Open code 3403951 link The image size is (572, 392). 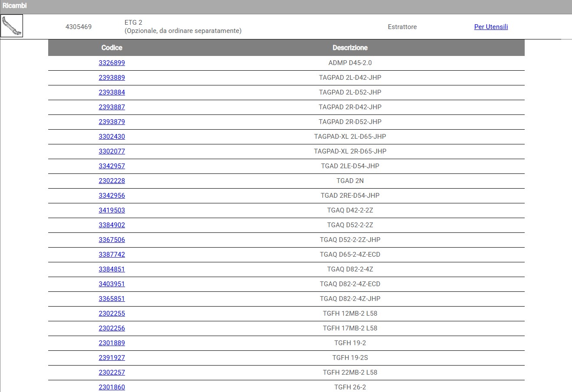click(112, 284)
